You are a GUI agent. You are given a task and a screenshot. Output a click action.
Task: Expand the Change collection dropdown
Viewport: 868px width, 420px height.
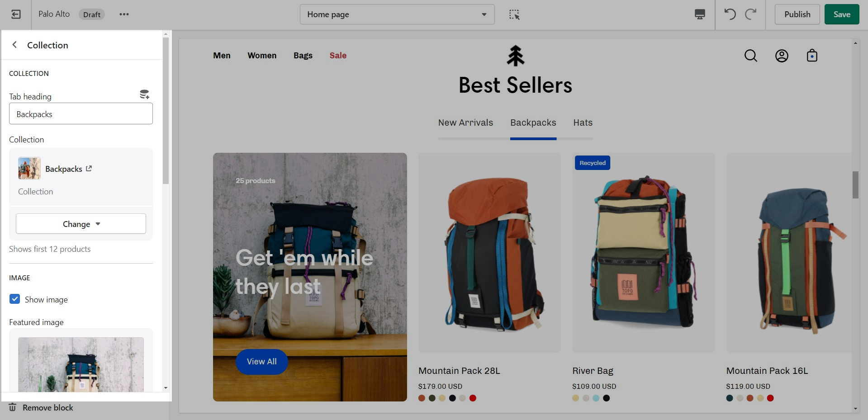click(x=81, y=224)
